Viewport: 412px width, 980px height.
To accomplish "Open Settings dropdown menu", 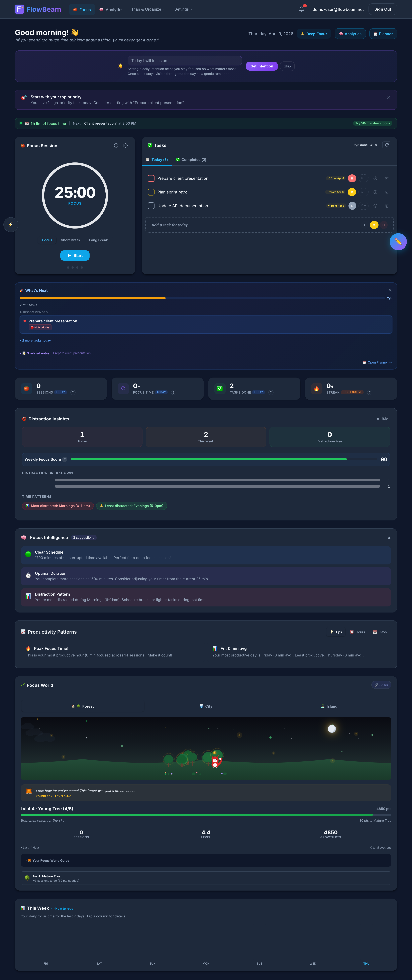I will (x=184, y=9).
